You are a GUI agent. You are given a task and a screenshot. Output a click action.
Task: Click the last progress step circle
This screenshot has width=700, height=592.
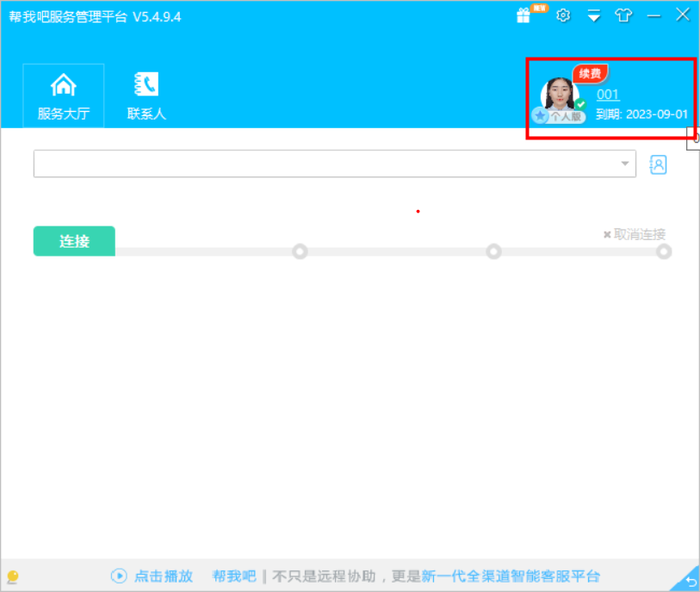663,251
